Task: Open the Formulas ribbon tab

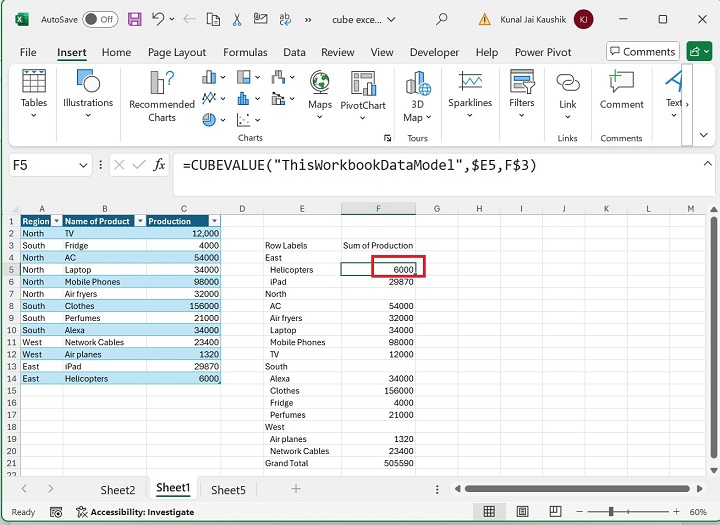Action: pos(245,52)
